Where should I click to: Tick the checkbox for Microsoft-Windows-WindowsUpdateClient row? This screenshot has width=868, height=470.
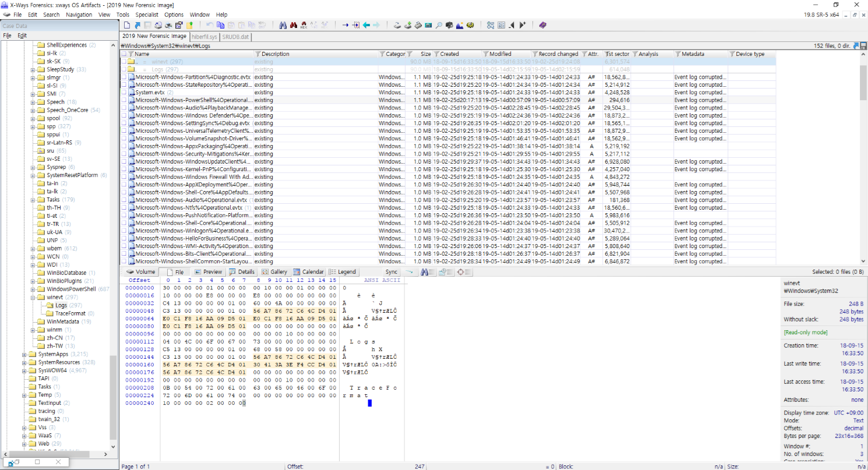(x=124, y=162)
